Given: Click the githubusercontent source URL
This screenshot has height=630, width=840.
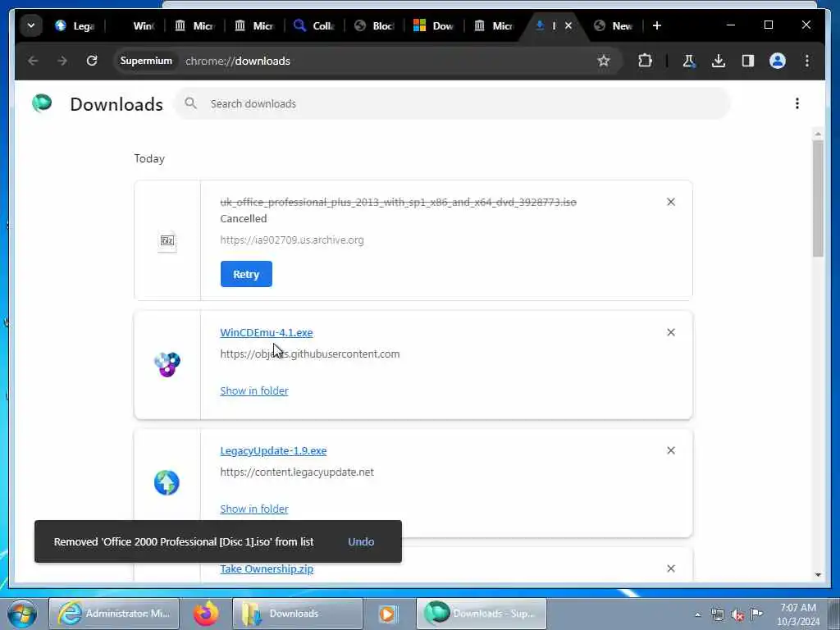Looking at the screenshot, I should coord(309,354).
